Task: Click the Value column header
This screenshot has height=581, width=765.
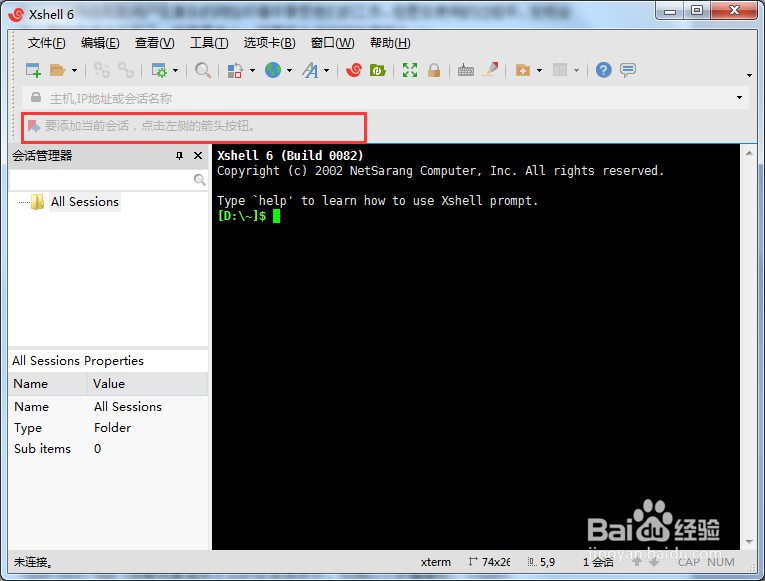Action: pyautogui.click(x=148, y=384)
